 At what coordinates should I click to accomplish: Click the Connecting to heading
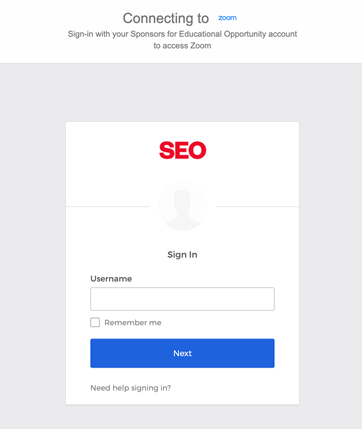(x=166, y=18)
